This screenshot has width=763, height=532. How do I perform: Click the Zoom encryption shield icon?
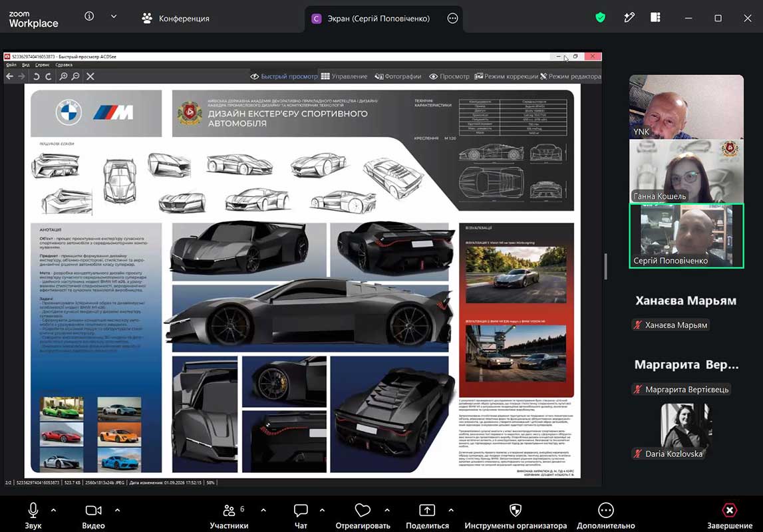(601, 18)
